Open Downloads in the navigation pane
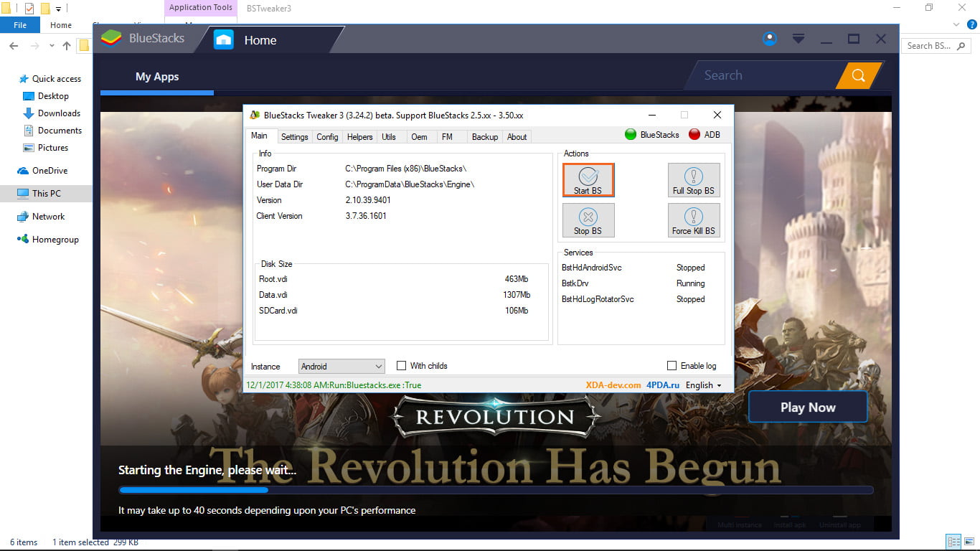Screen dimensions: 980x551 click(52, 113)
